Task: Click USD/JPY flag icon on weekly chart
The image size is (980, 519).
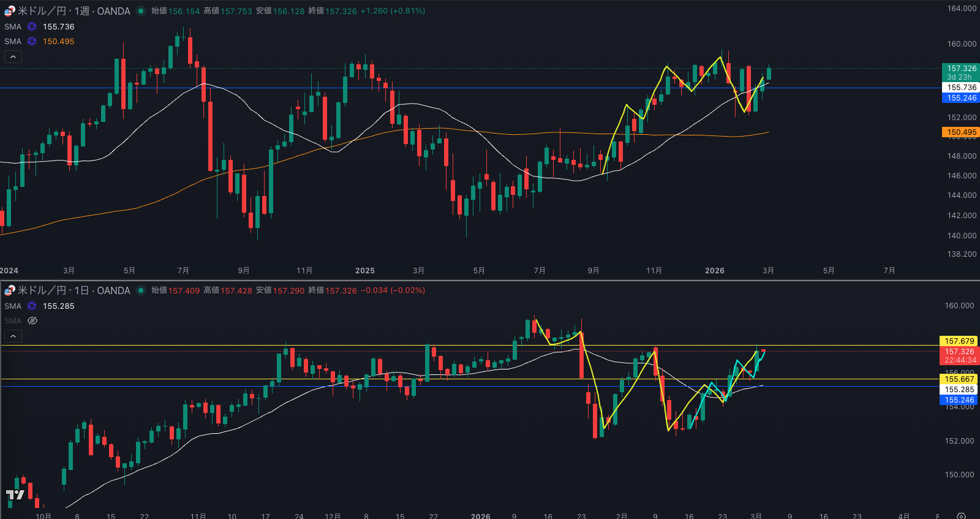Action: pyautogui.click(x=10, y=11)
